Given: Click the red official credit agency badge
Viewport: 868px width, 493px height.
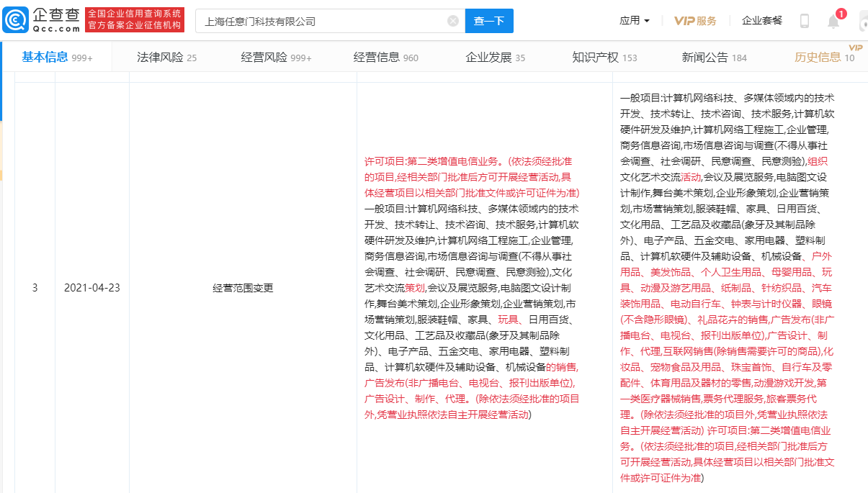Looking at the screenshot, I should tap(135, 20).
